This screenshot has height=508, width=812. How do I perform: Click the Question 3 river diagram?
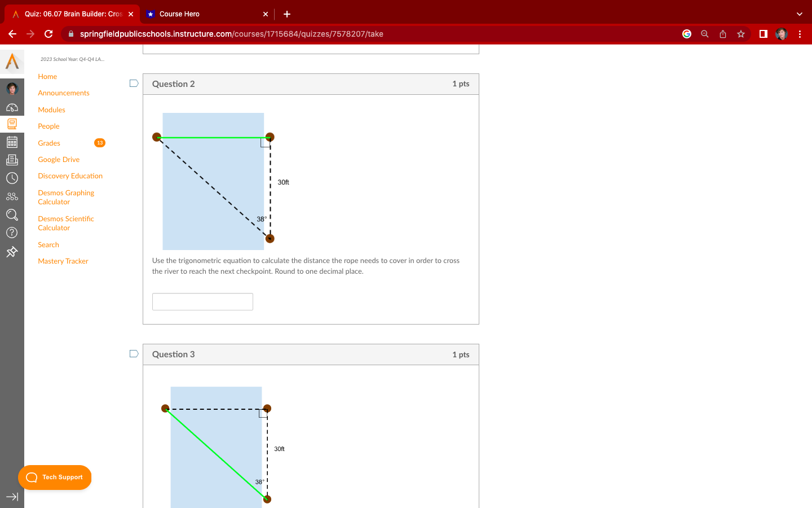pos(224,447)
